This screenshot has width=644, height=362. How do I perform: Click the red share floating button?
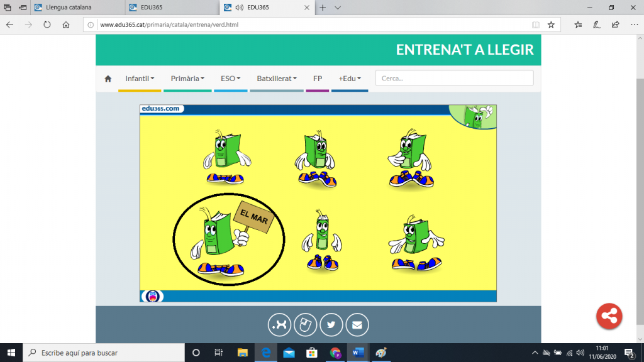(609, 316)
